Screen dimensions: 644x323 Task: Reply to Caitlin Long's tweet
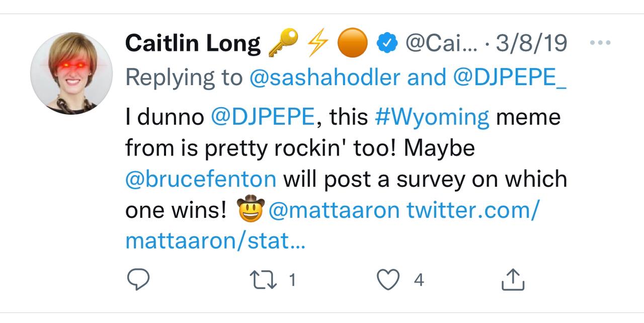pyautogui.click(x=137, y=280)
